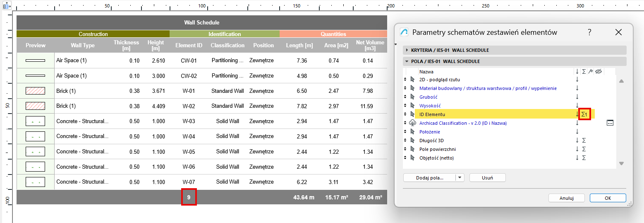Click the sort arrow on ID Elementu row

pos(577,114)
